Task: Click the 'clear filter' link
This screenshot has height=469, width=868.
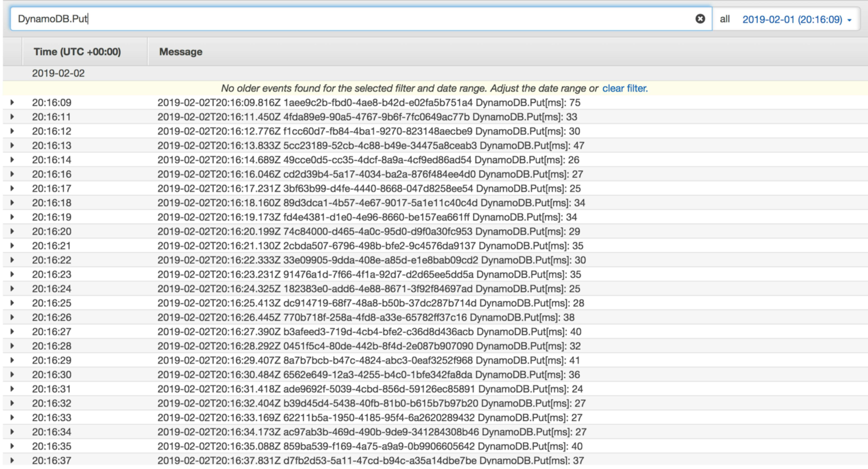Action: (x=624, y=88)
